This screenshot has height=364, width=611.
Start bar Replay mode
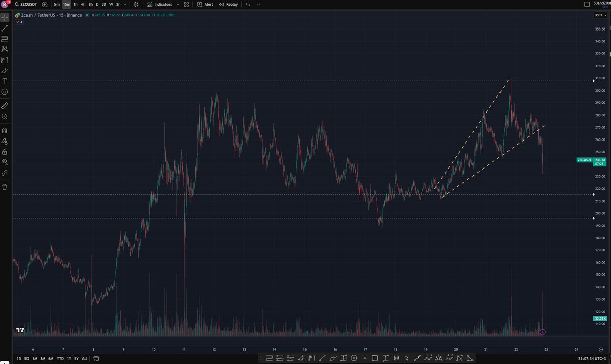click(x=229, y=4)
